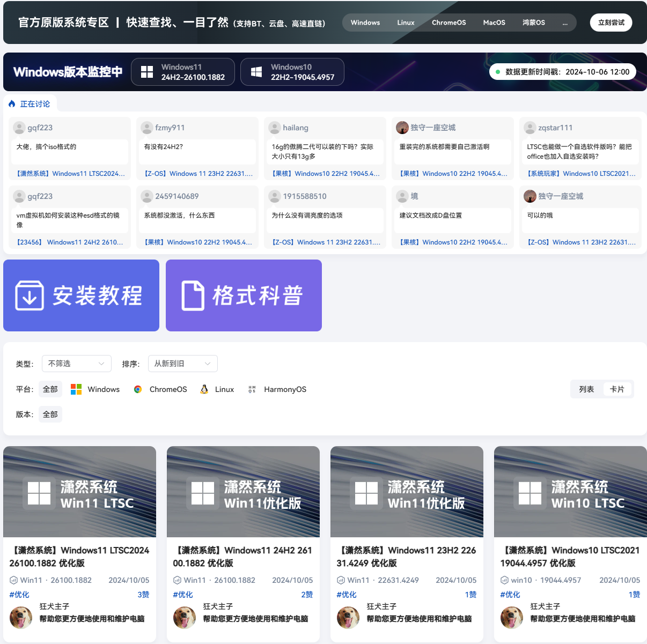Open the 类型 不筛选 dropdown
Screen dimensions: 647x644
76,363
